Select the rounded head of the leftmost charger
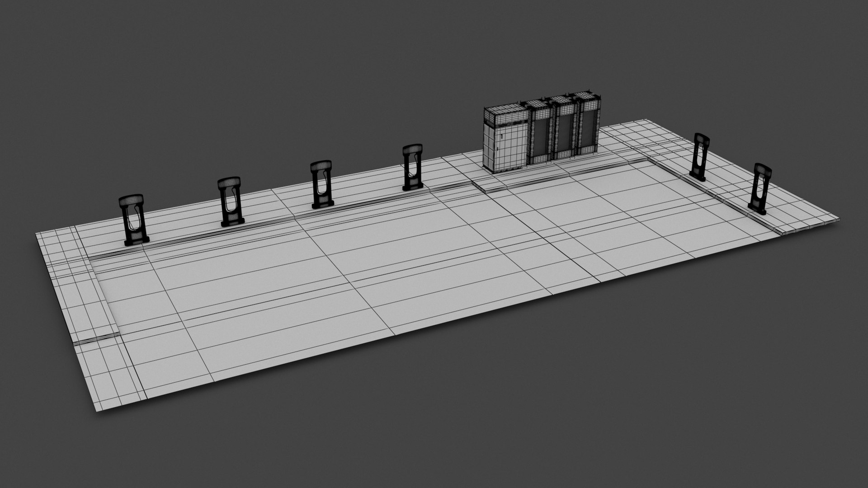This screenshot has height=488, width=868. (132, 201)
